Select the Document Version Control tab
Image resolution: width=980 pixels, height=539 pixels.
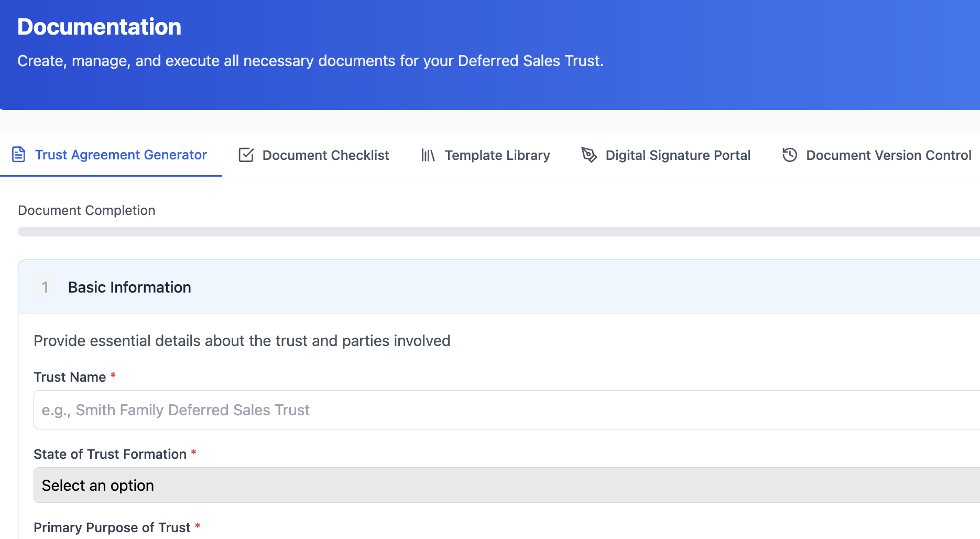[x=888, y=155]
